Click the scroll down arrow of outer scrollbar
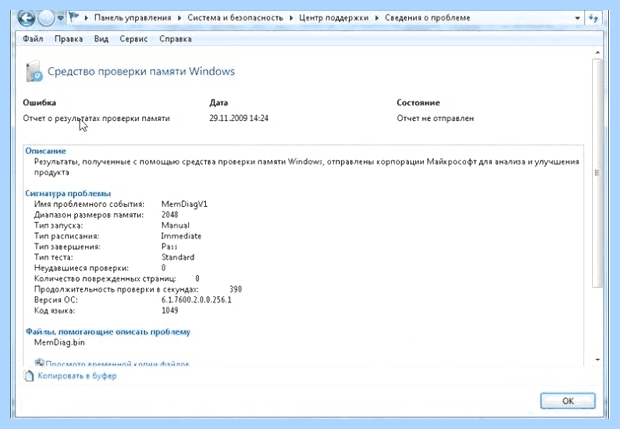The height and width of the screenshot is (429, 620). point(597,360)
